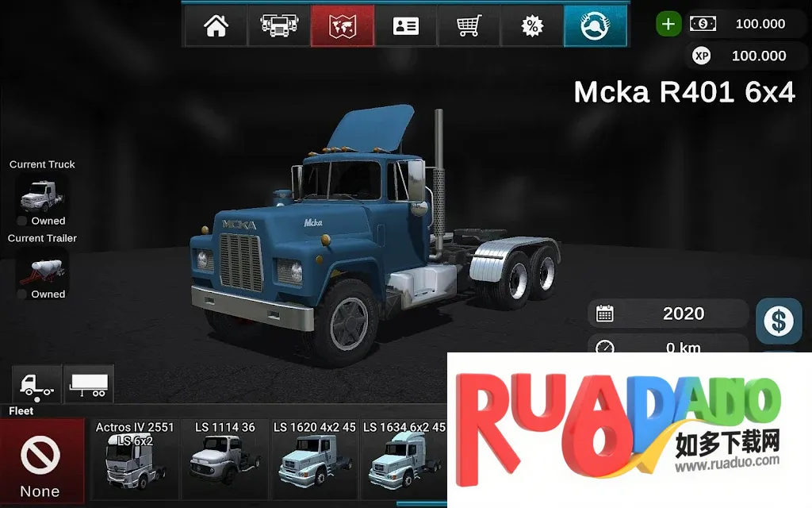This screenshot has height=508, width=812.
Task: Switch to the trucks fleet tab
Action: pyautogui.click(x=36, y=385)
